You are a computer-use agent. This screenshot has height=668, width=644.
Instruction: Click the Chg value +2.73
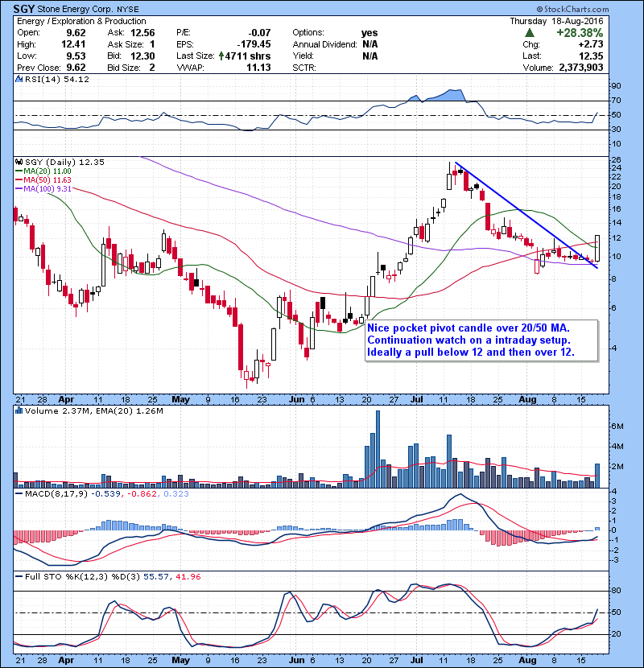pyautogui.click(x=591, y=44)
